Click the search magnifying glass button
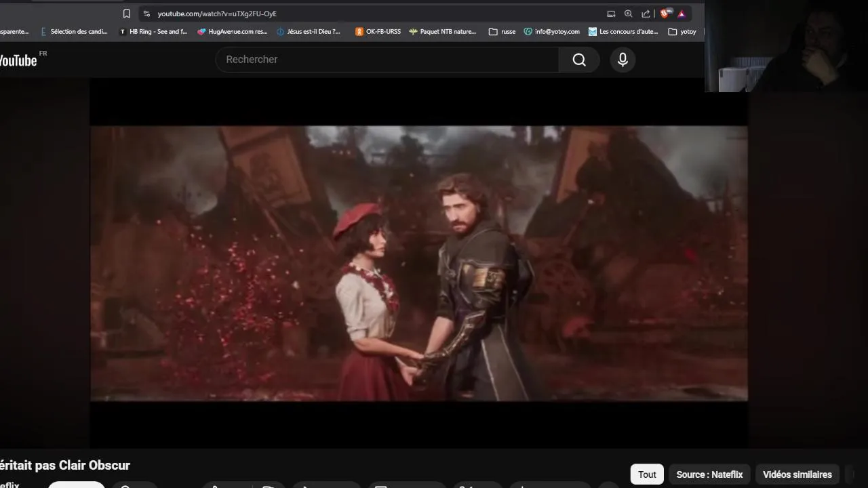The image size is (868, 488). pos(579,60)
